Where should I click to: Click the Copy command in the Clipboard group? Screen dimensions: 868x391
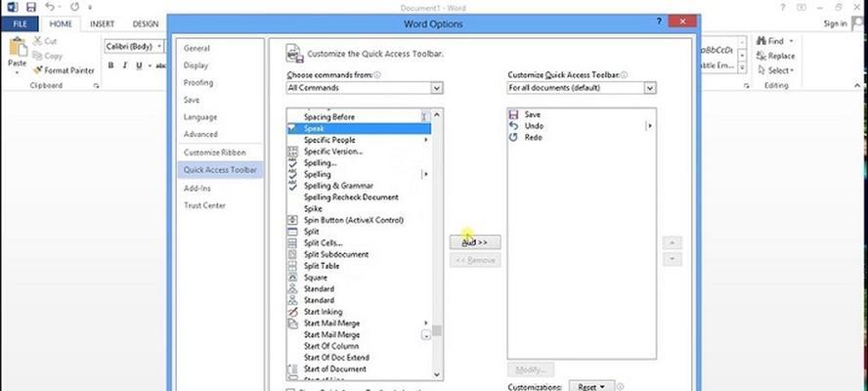[47, 56]
